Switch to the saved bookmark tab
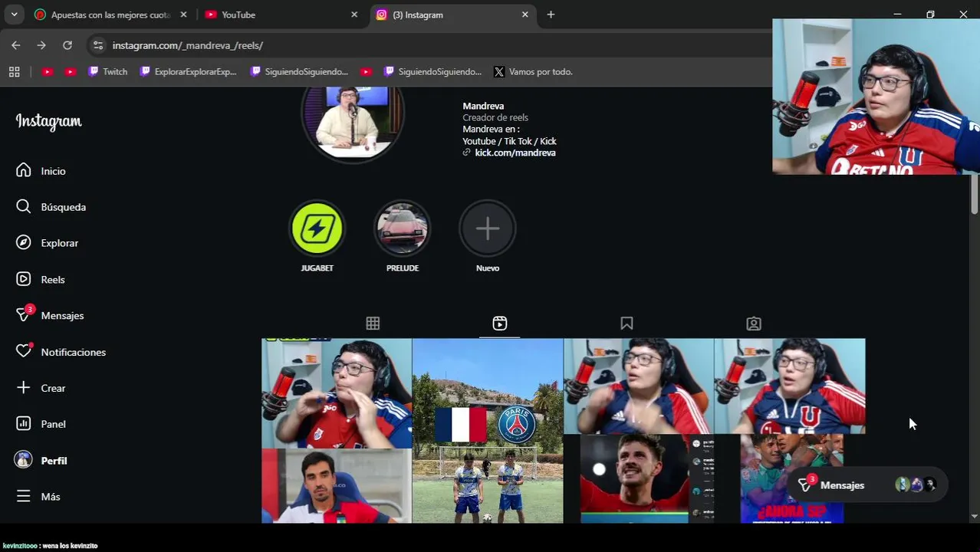This screenshot has height=552, width=980. [626, 324]
